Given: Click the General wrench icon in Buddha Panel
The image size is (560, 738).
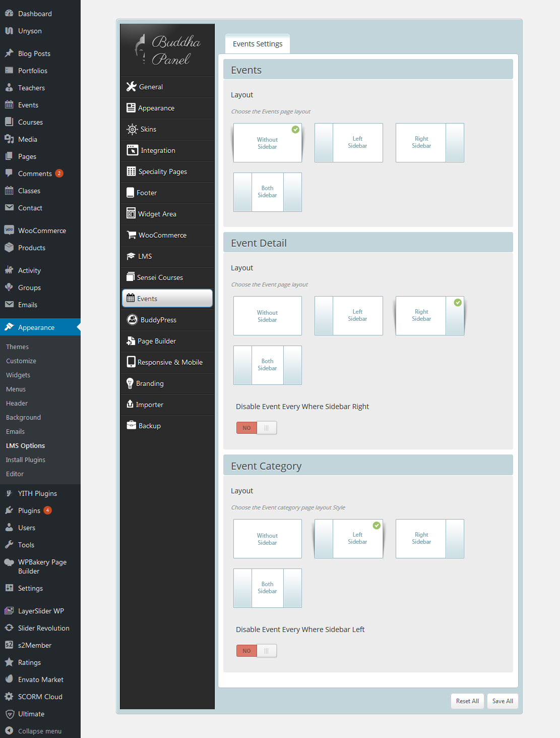Looking at the screenshot, I should (132, 87).
